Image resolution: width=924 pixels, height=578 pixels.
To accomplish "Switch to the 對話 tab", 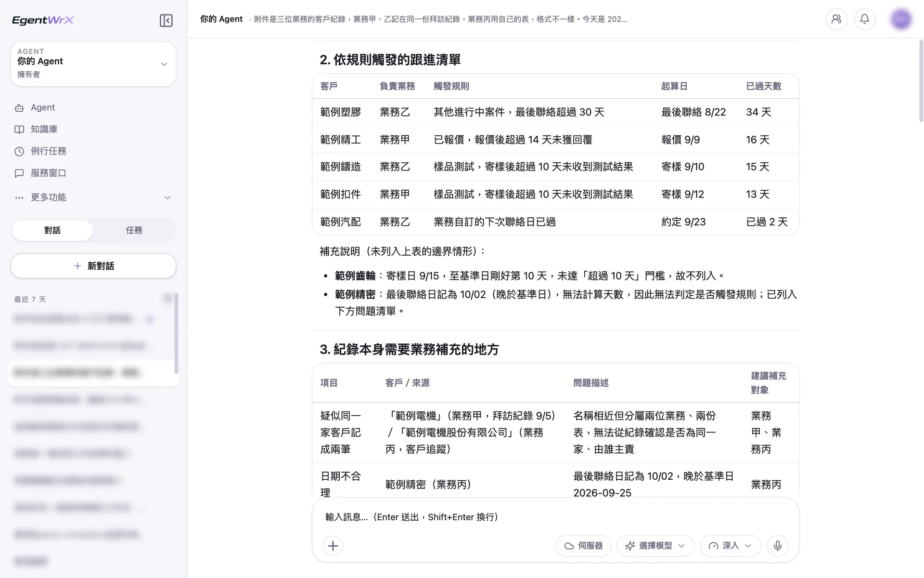I will pyautogui.click(x=52, y=230).
